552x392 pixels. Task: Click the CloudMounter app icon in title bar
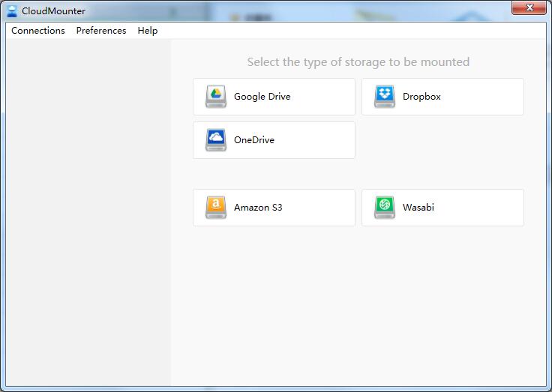coord(12,10)
